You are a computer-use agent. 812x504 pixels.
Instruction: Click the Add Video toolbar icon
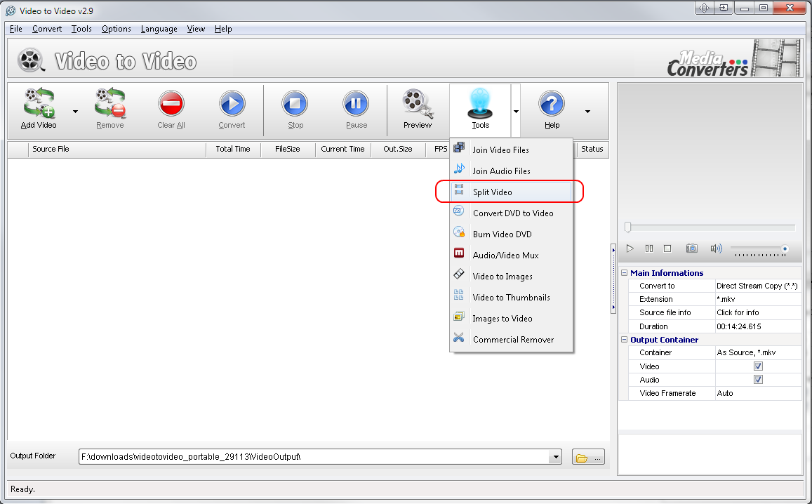(39, 102)
